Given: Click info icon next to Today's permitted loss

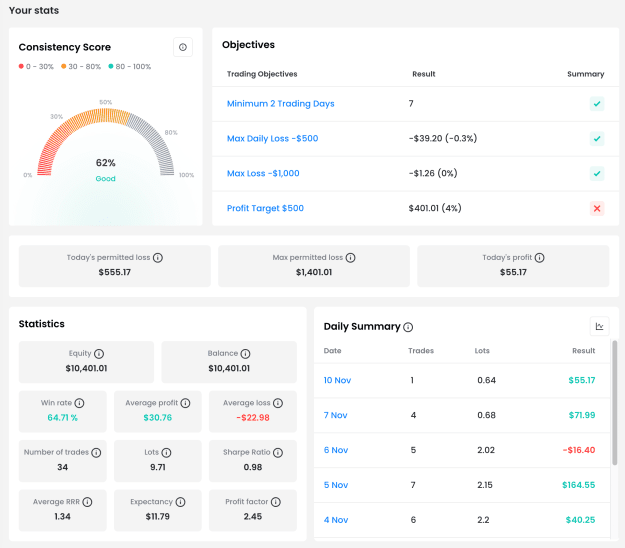Looking at the screenshot, I should click(x=158, y=258).
